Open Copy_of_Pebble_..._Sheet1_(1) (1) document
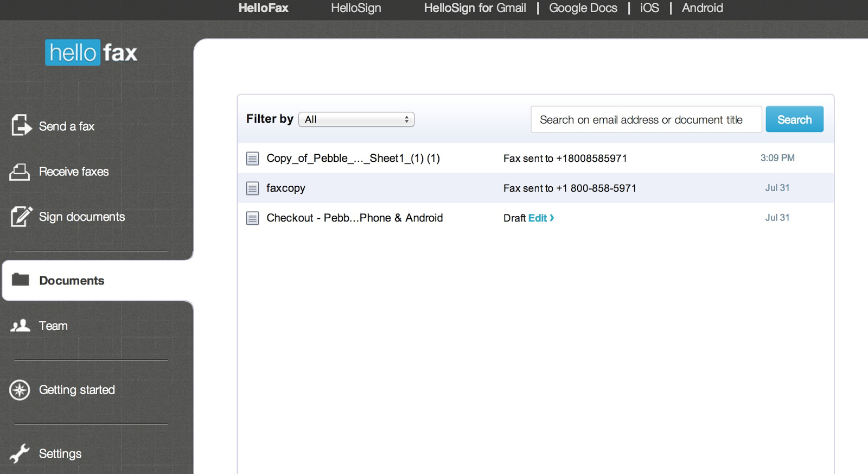This screenshot has height=474, width=868. (353, 159)
